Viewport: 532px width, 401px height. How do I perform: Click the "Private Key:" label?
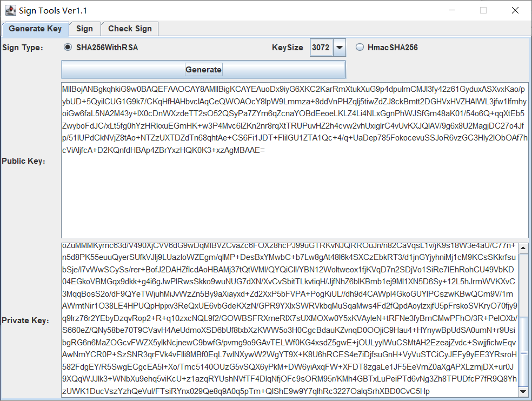pos(25,320)
